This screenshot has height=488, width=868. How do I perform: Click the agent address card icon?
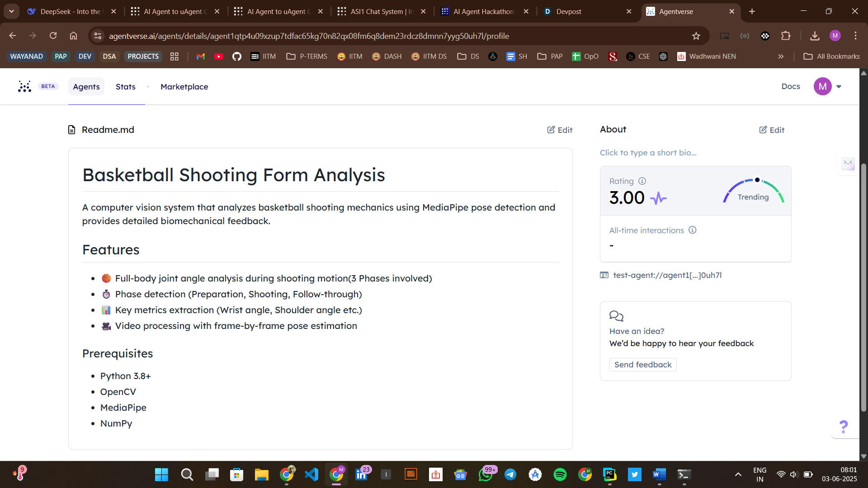coord(604,275)
